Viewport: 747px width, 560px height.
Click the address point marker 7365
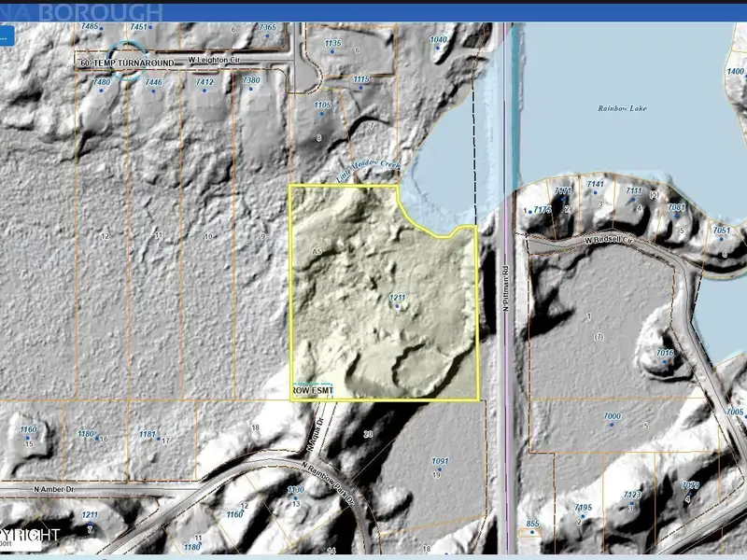[268, 36]
